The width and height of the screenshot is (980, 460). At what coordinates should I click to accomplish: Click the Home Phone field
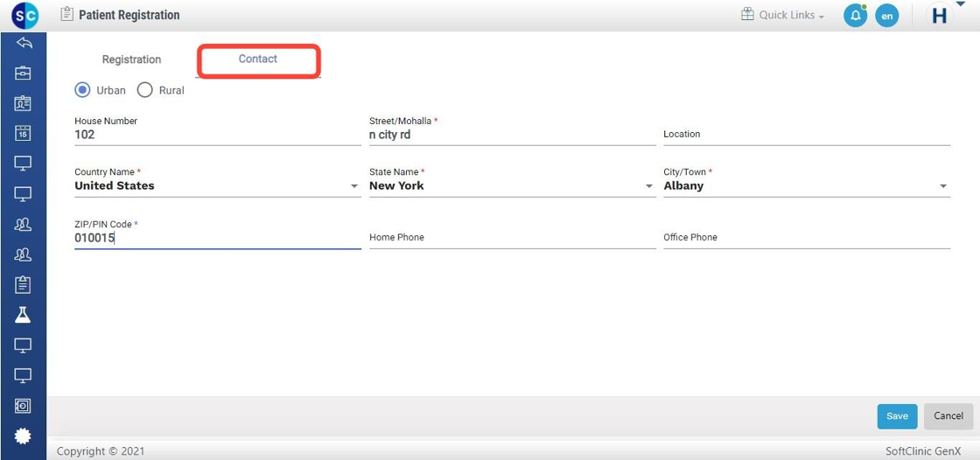click(x=513, y=238)
